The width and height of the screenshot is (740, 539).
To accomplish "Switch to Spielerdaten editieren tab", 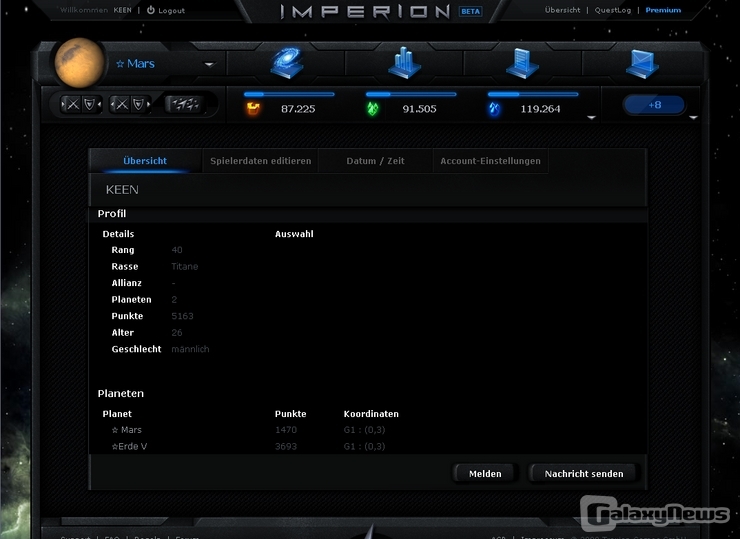I will tap(260, 161).
